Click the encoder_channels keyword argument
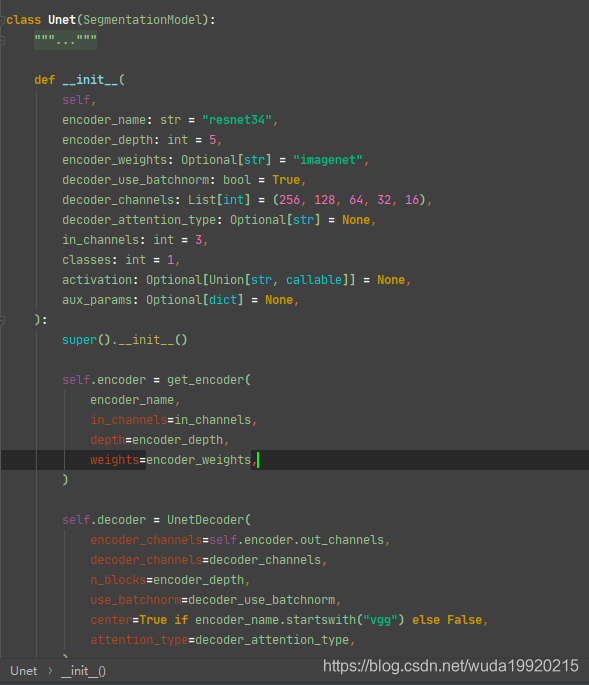589x685 pixels. pos(146,540)
